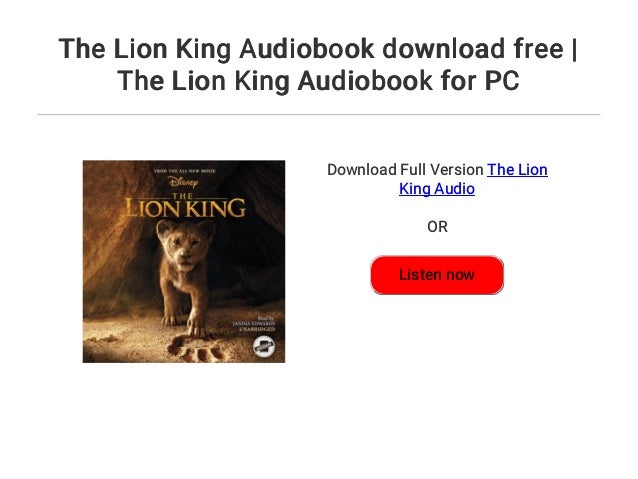Screen dimensions: 638x479
Task: Click the large paw print on the cover
Action: click(x=197, y=350)
